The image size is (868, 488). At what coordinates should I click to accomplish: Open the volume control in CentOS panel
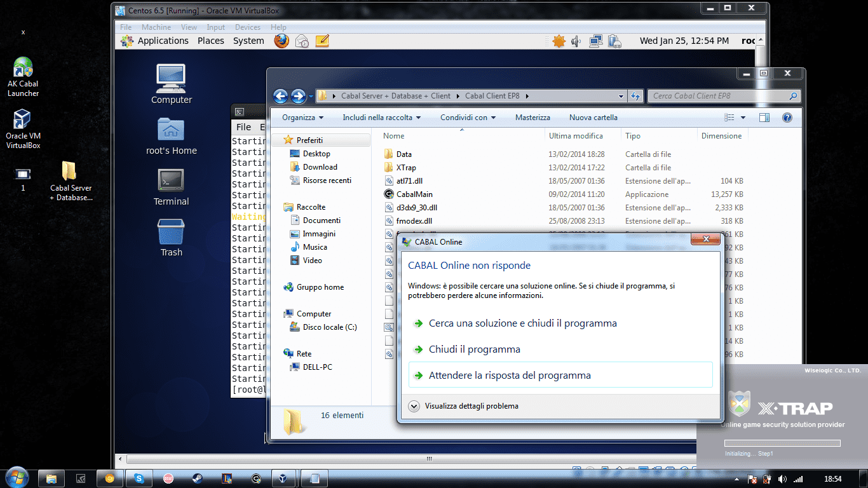coord(576,41)
